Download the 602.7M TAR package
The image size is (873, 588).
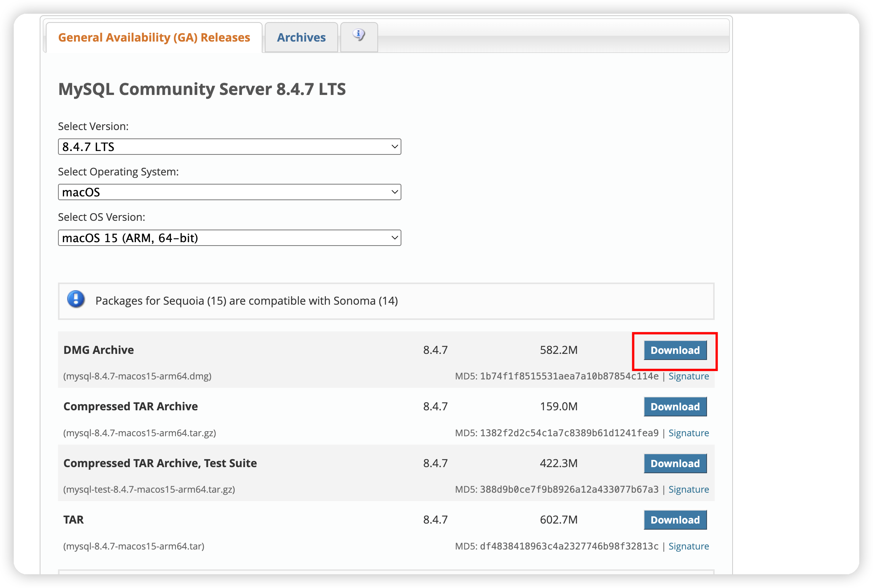coord(675,520)
